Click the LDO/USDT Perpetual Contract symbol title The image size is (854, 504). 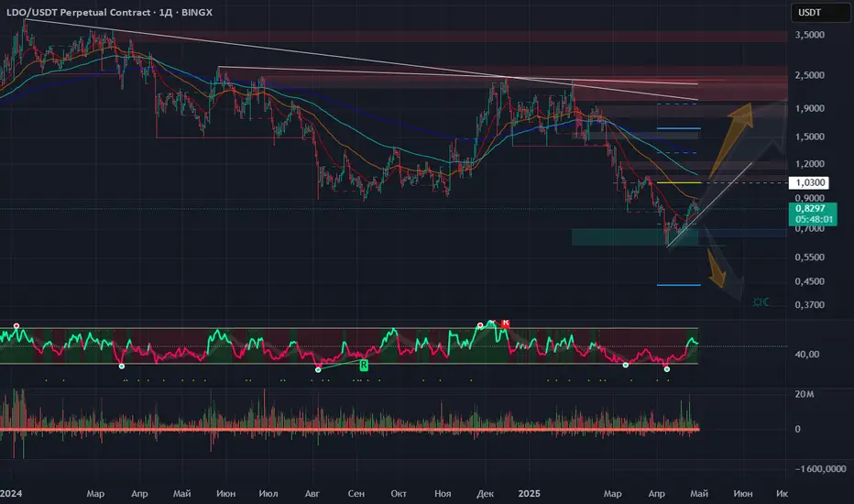point(79,12)
